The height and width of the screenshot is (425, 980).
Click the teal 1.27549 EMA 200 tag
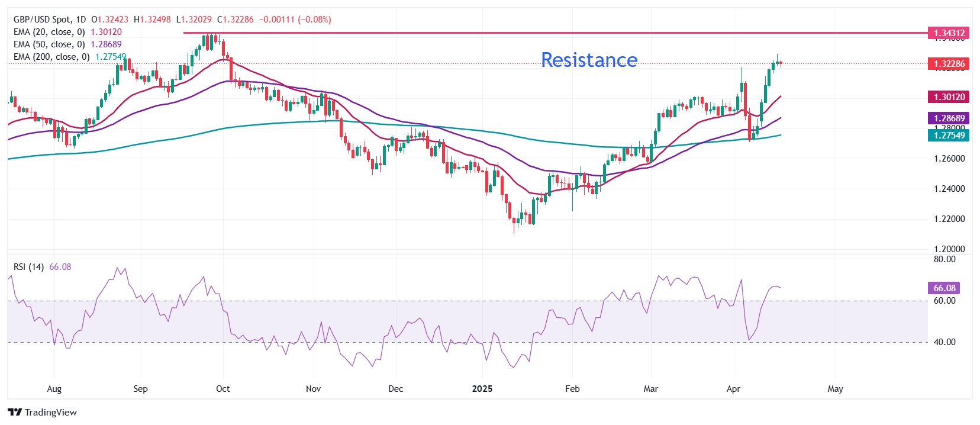tap(949, 136)
